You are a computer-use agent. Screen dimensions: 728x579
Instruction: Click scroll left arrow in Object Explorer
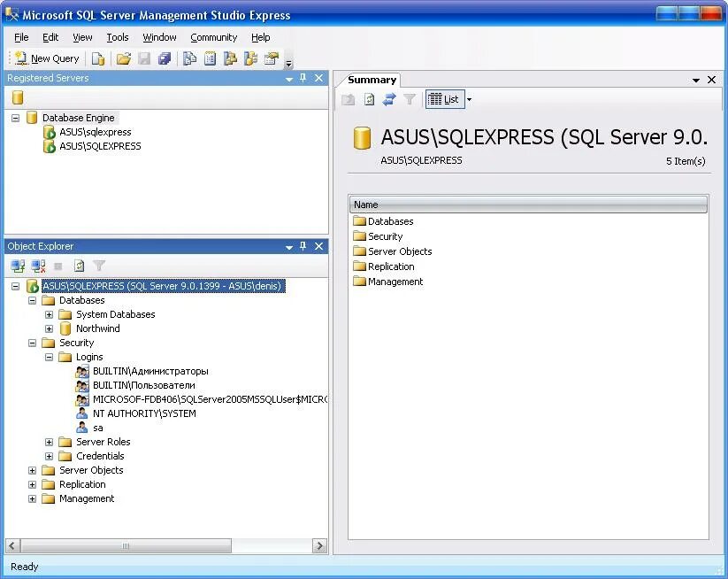12,545
